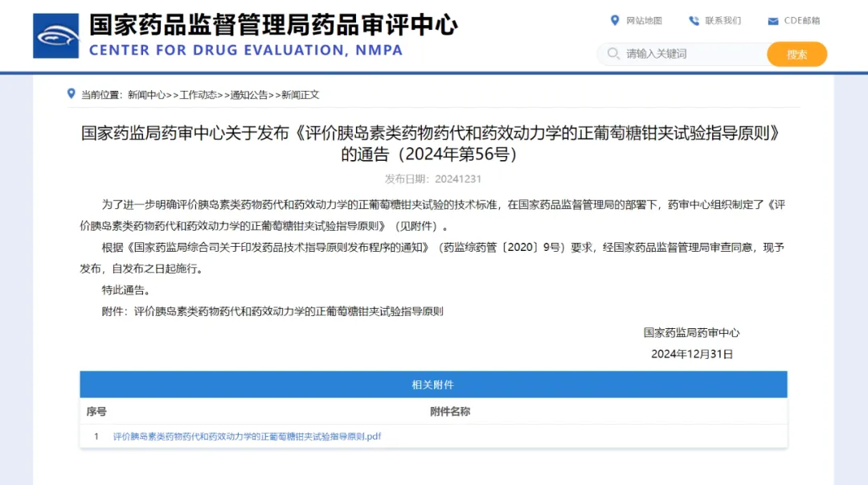The width and height of the screenshot is (868, 485).
Task: Click the 附件名称 column header
Action: (450, 412)
